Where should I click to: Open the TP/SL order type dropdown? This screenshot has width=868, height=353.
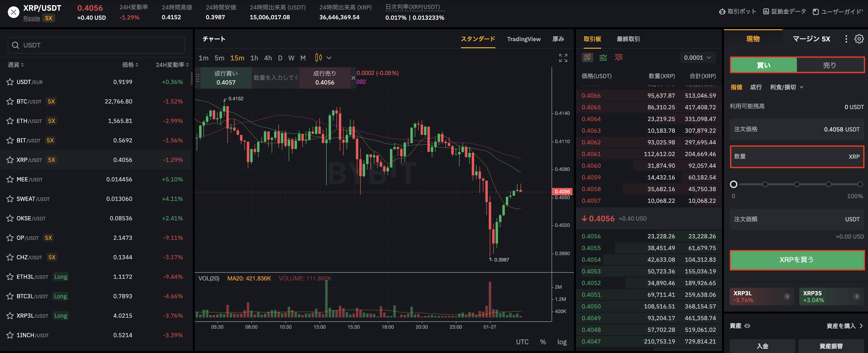(786, 87)
